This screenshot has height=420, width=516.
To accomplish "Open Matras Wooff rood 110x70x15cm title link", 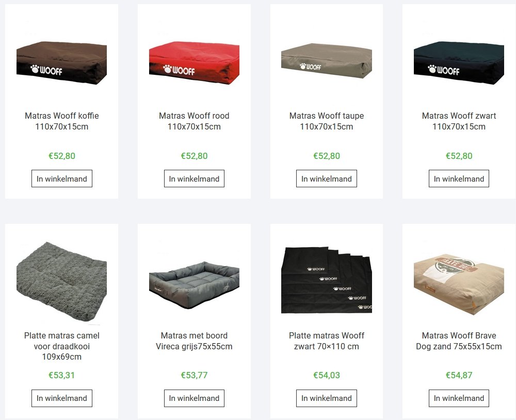I will [x=194, y=121].
